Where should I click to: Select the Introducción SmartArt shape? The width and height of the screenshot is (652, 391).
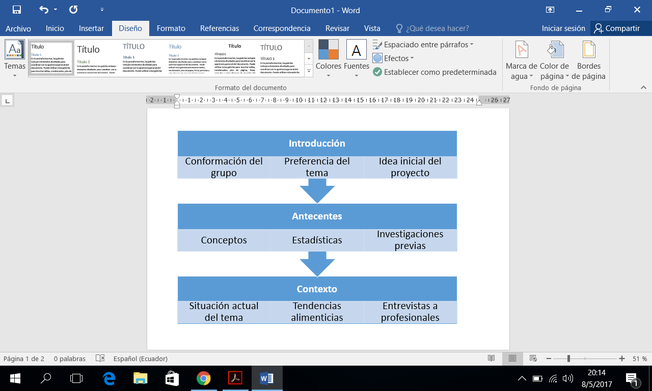pos(317,143)
